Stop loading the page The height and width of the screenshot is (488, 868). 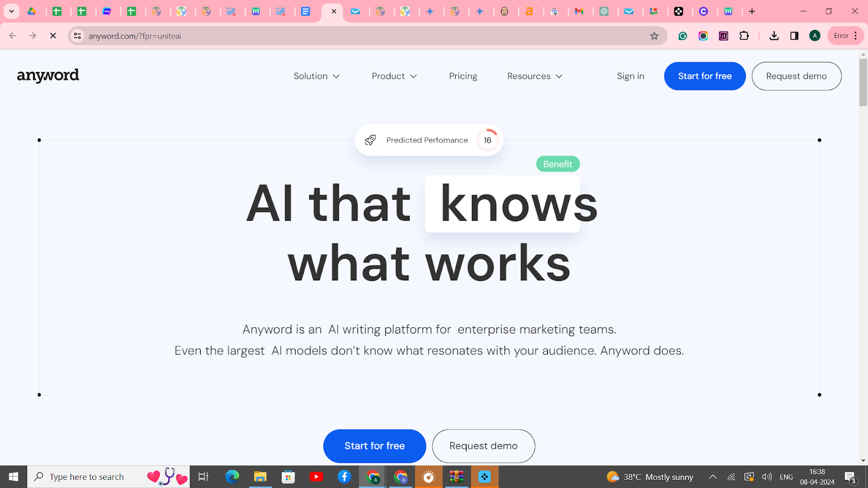tap(53, 36)
